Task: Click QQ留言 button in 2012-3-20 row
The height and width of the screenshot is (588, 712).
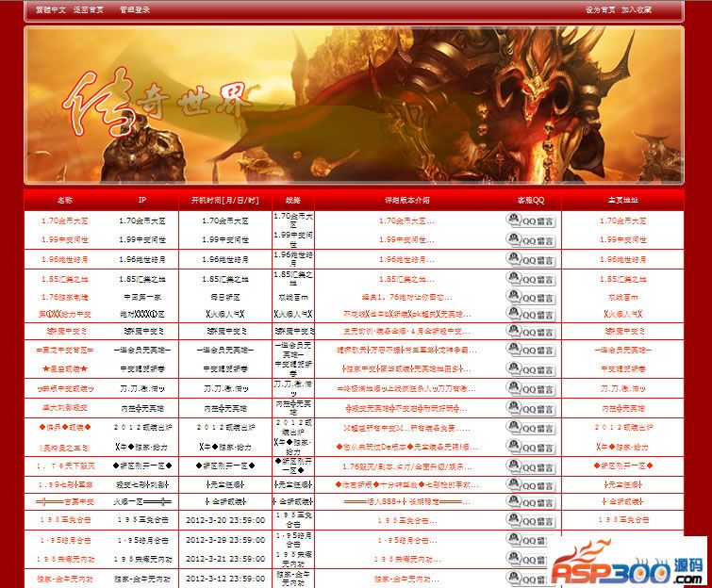Action: pos(530,520)
